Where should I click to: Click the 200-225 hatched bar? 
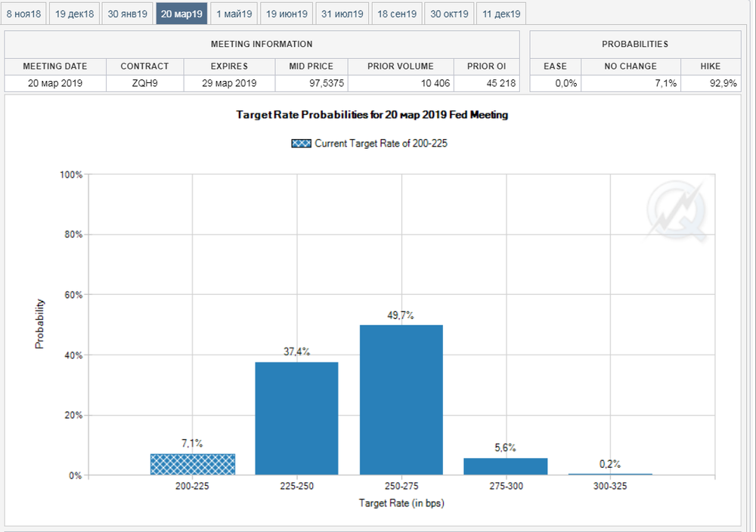[x=193, y=464]
